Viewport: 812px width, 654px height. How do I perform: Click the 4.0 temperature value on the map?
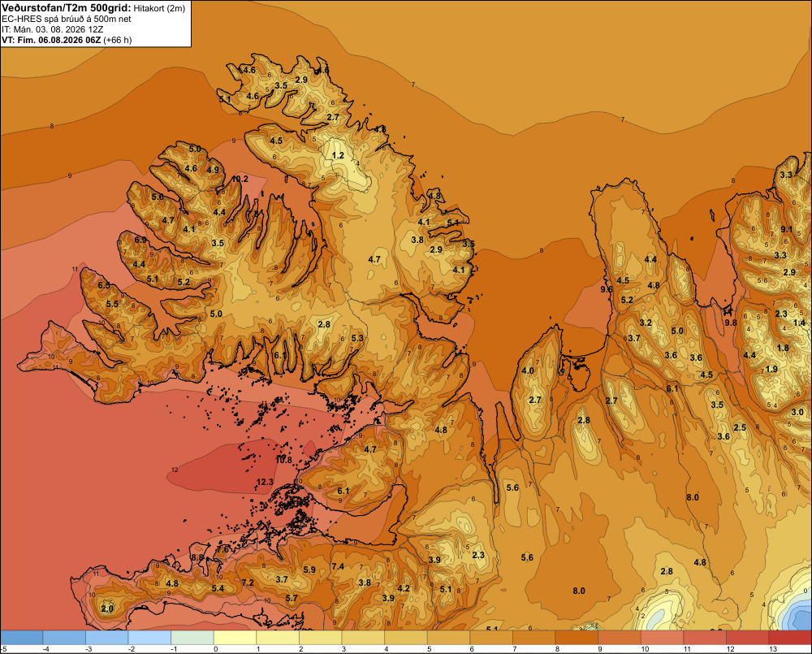pos(528,370)
